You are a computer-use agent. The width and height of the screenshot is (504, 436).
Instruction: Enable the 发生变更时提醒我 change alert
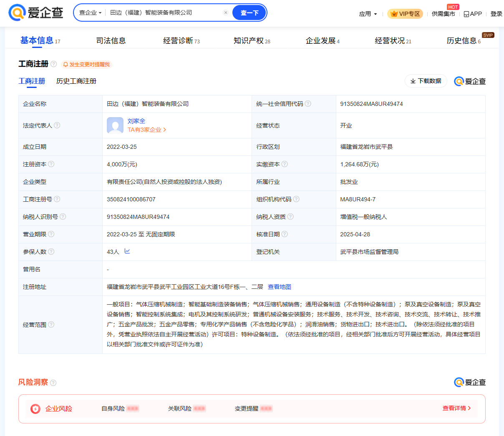click(x=86, y=65)
